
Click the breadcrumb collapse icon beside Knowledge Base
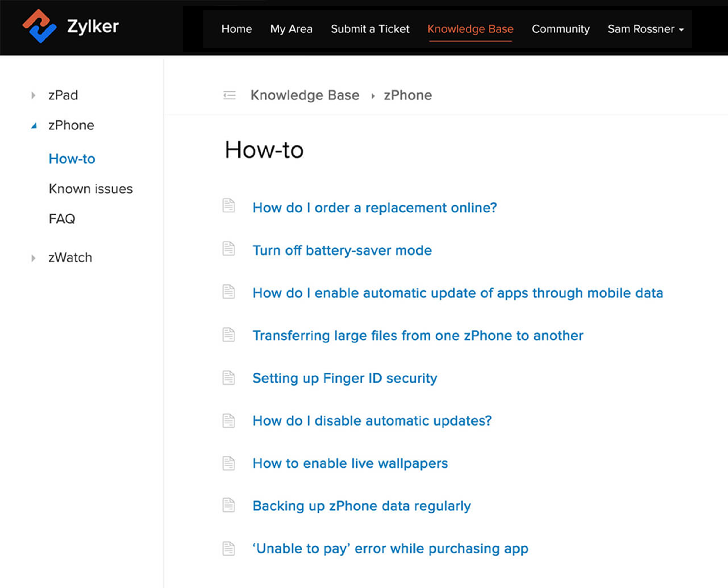click(x=229, y=95)
